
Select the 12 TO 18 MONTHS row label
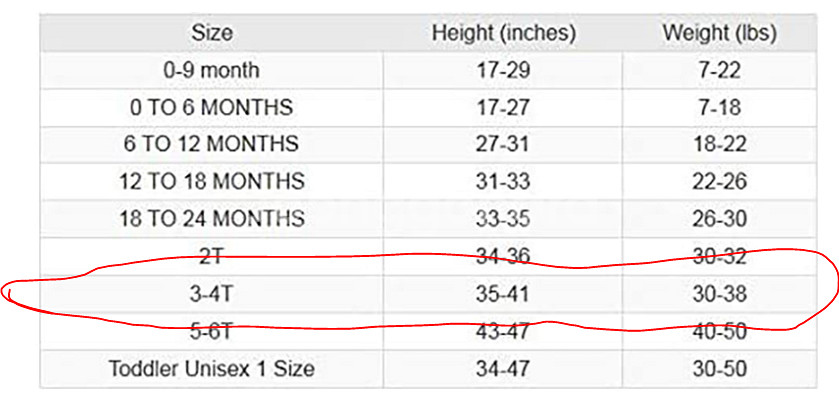pos(211,182)
